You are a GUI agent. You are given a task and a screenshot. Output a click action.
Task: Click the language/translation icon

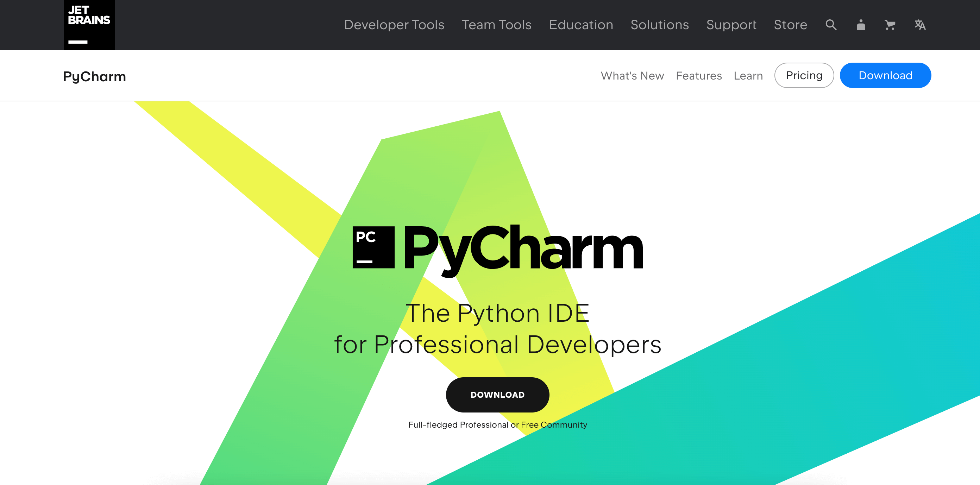(x=919, y=24)
